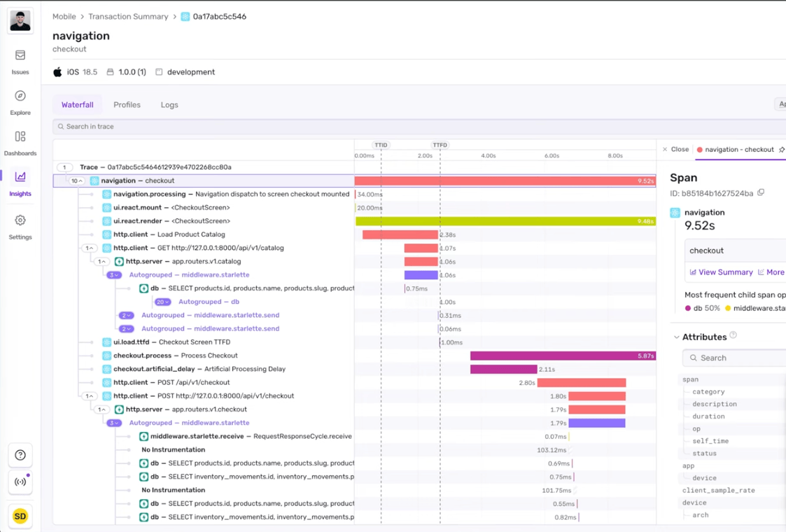Click the broadcast notifications icon above the avatar

(x=20, y=482)
